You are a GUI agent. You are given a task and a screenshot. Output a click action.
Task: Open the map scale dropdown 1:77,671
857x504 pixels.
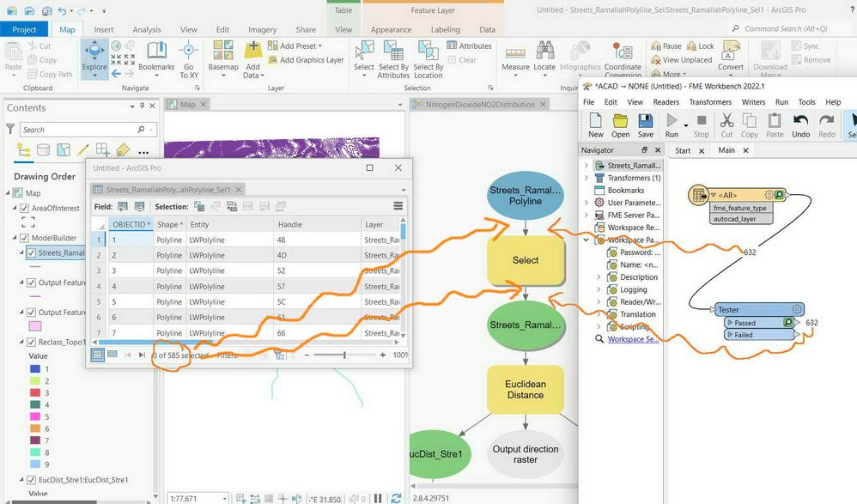[x=225, y=499]
